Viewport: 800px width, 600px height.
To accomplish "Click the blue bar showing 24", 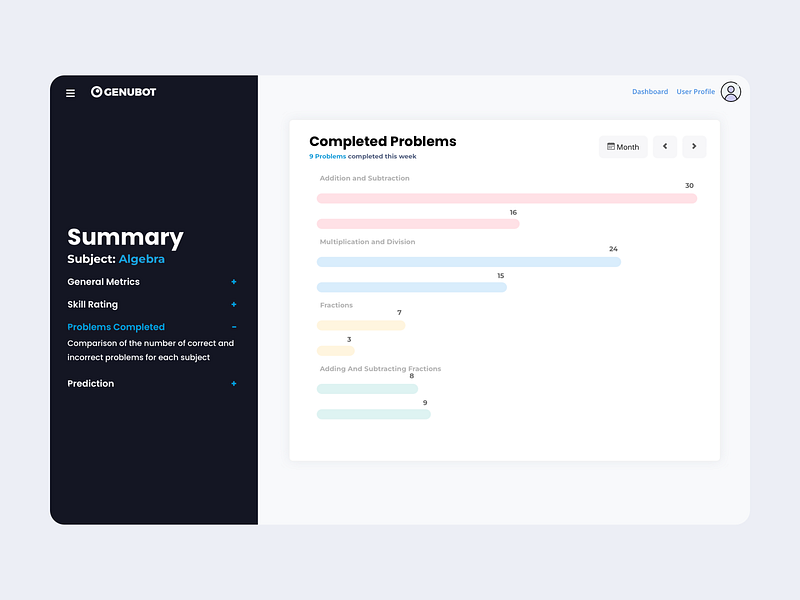I will (x=469, y=262).
